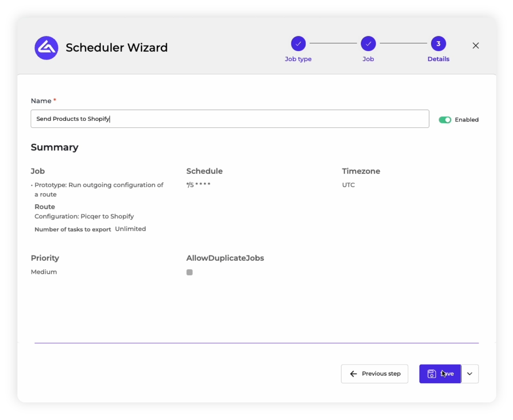Go to the Job step checkmark circle
The width and height of the screenshot is (513, 420).
click(x=368, y=44)
